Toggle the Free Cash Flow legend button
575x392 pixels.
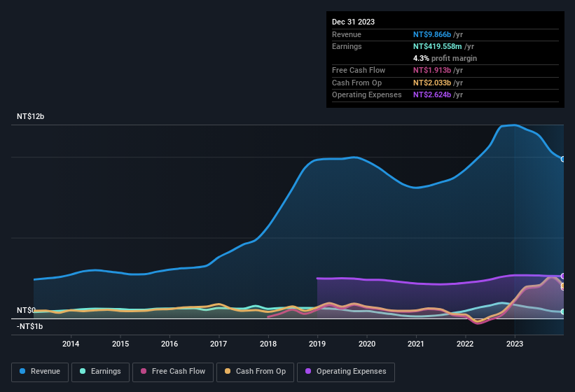pyautogui.click(x=173, y=372)
